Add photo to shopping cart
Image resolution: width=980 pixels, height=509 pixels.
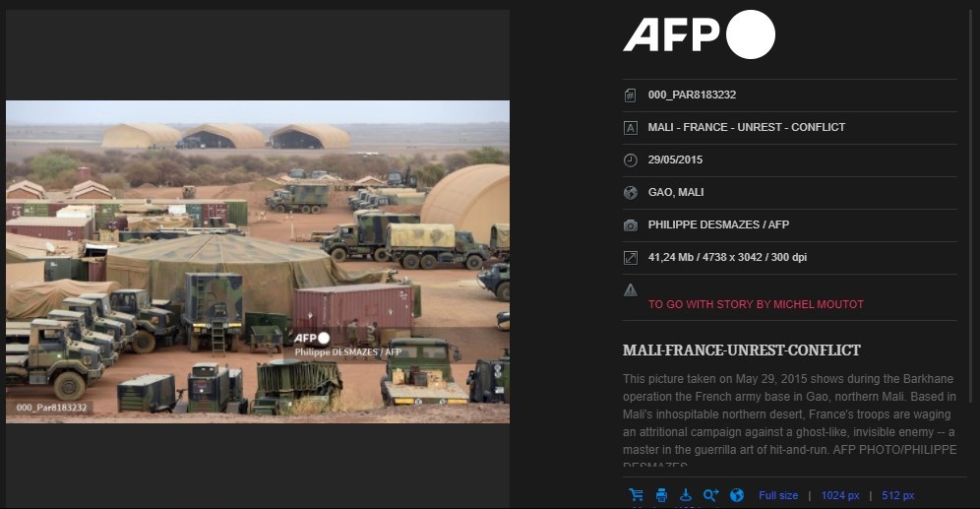click(637, 494)
